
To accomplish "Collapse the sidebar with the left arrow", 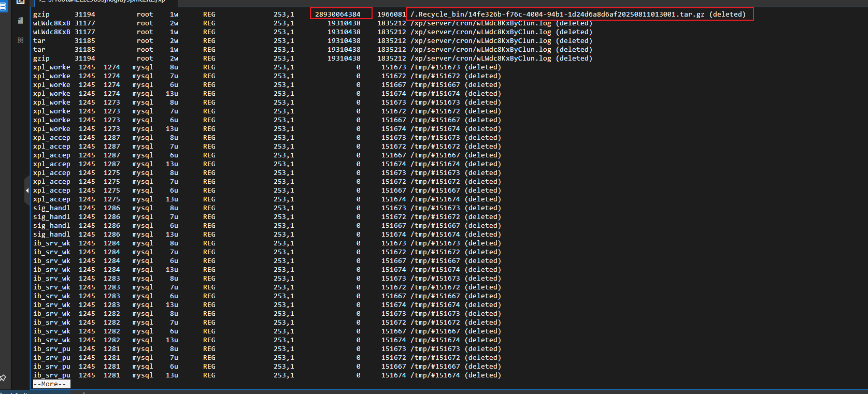I will coord(27,191).
